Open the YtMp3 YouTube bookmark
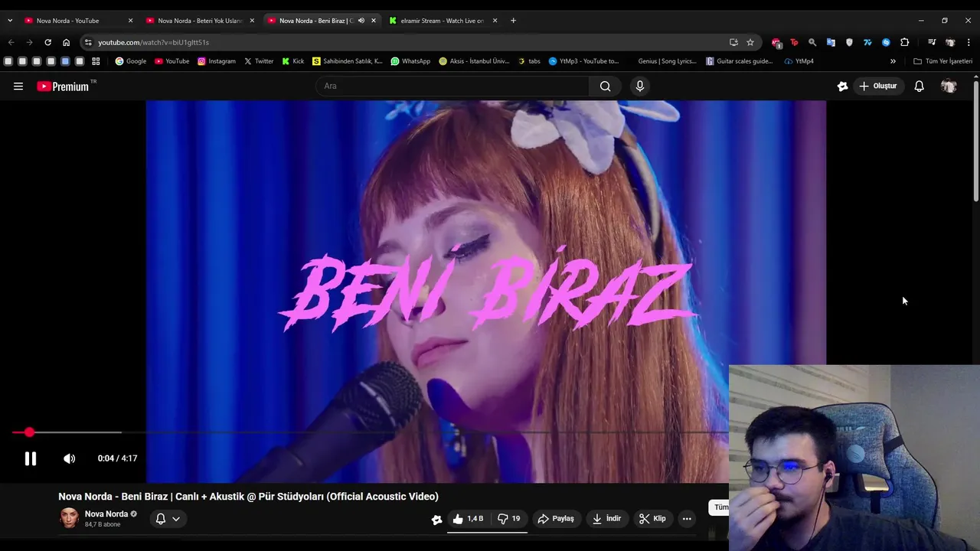This screenshot has width=980, height=551. click(x=583, y=61)
